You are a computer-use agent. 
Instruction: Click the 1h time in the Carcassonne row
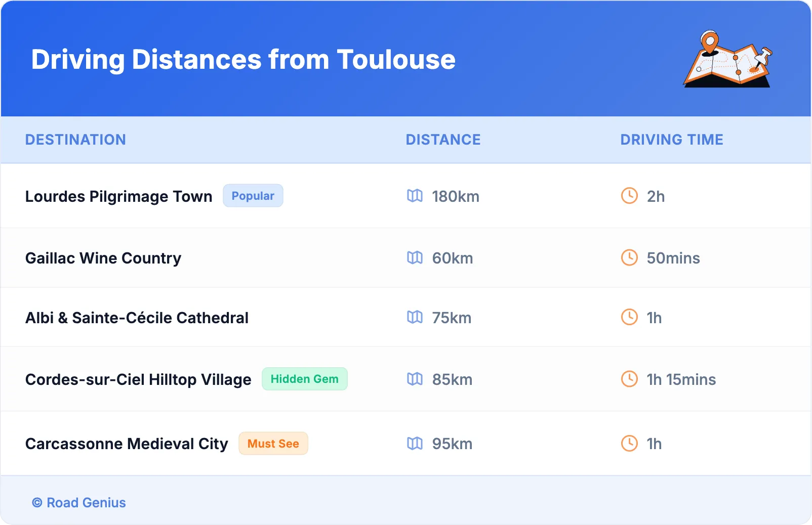654,444
